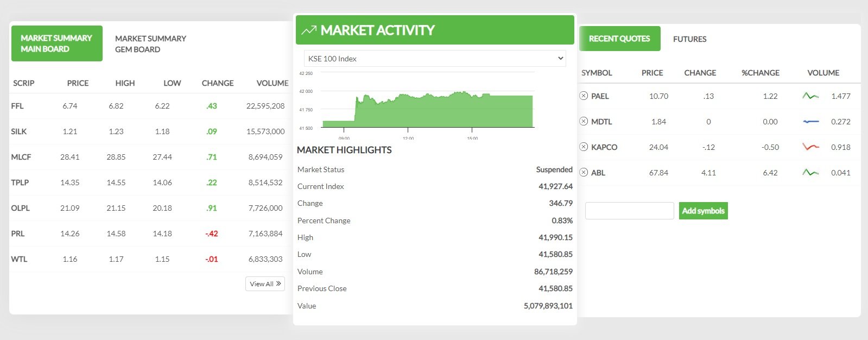Viewport: 868px width, 340px height.
Task: Remove MDTL from recent quotes
Action: click(x=584, y=122)
